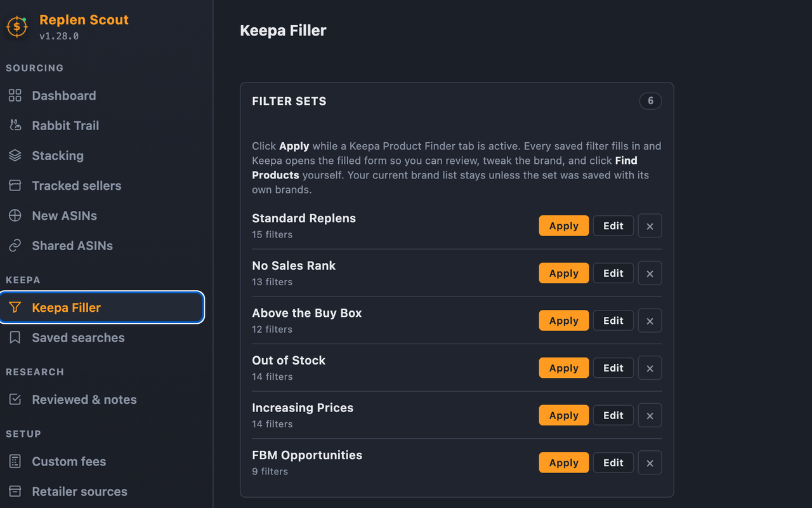Click the Saved searches bookmark icon

(15, 338)
